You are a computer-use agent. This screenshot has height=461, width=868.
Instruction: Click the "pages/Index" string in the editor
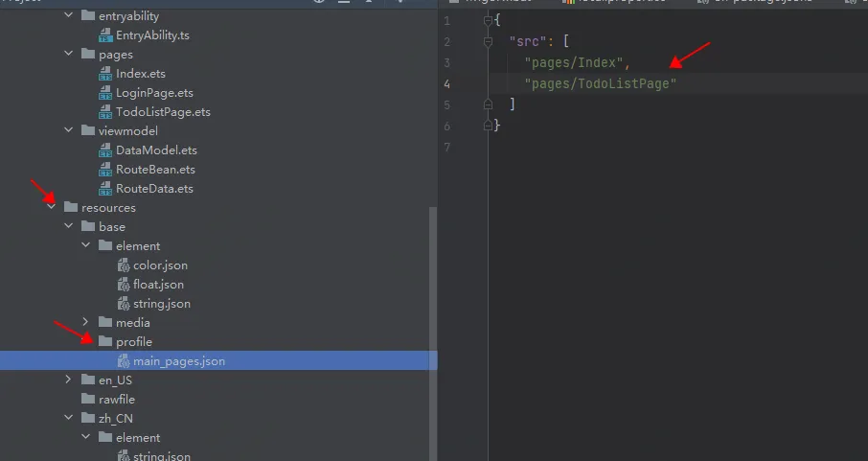point(574,62)
